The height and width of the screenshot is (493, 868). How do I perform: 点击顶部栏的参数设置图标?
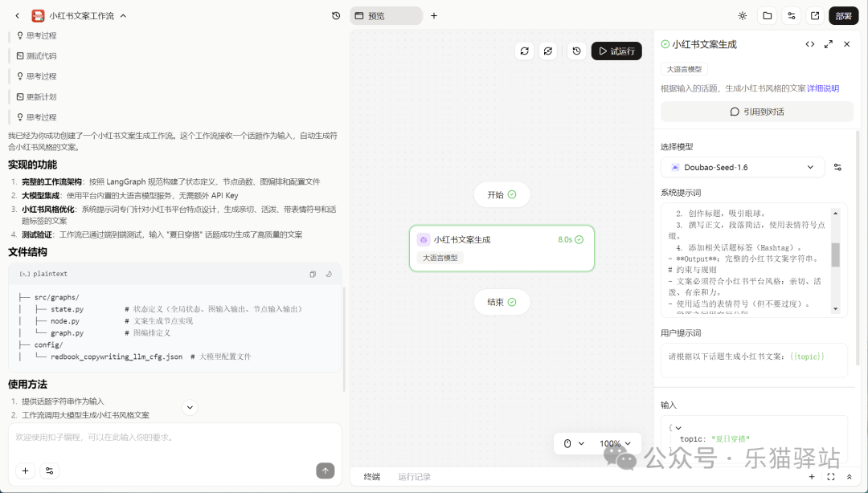tap(791, 15)
